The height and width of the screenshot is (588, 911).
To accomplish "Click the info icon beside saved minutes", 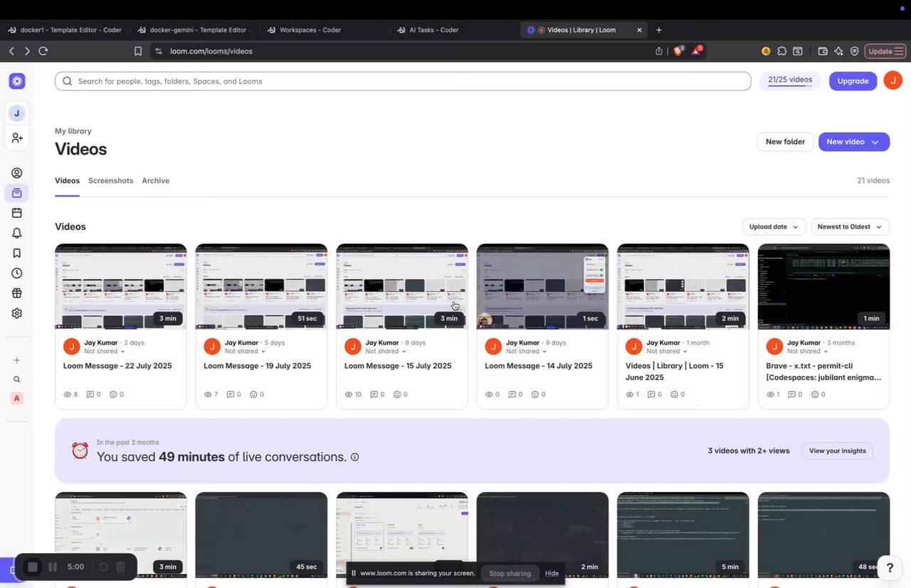I will point(354,458).
